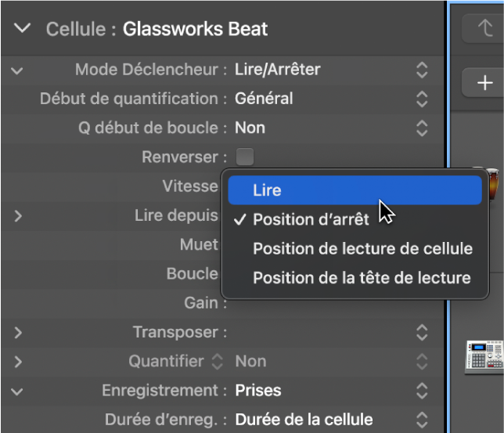Pick Position de lecture de cellule
Viewport: 504px width, 433px height.
362,249
